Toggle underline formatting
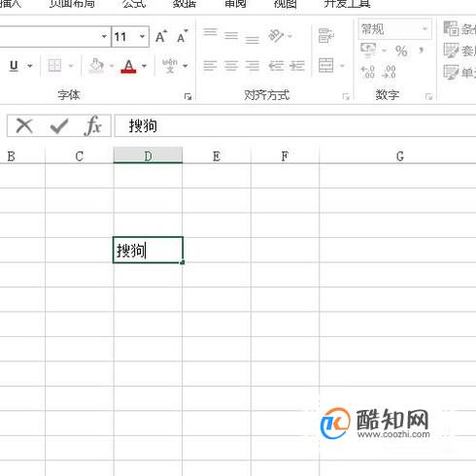476x476 pixels. pos(14,66)
